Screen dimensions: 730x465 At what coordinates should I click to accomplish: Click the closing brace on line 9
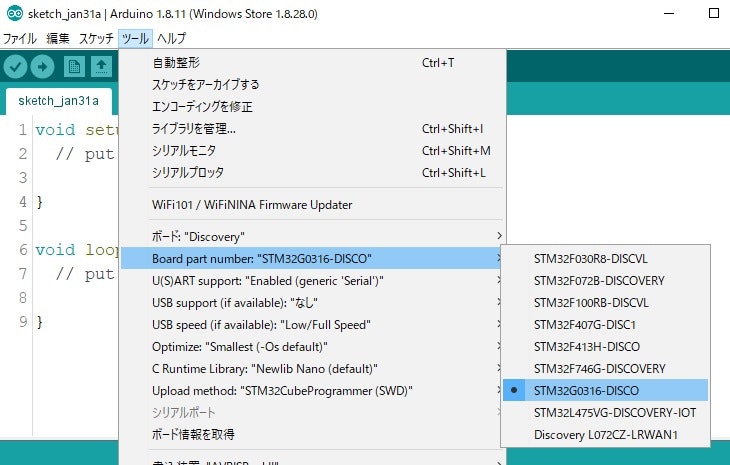(x=40, y=322)
